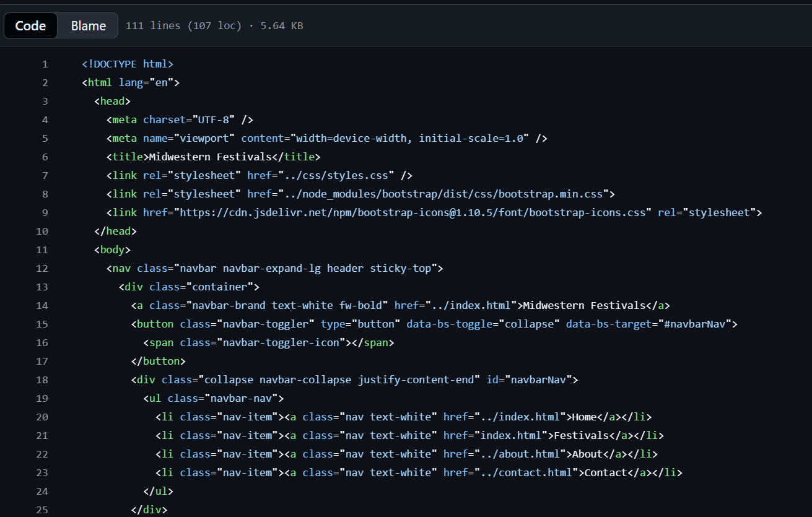Image resolution: width=812 pixels, height=517 pixels.
Task: Select line number 2
Action: (x=45, y=82)
